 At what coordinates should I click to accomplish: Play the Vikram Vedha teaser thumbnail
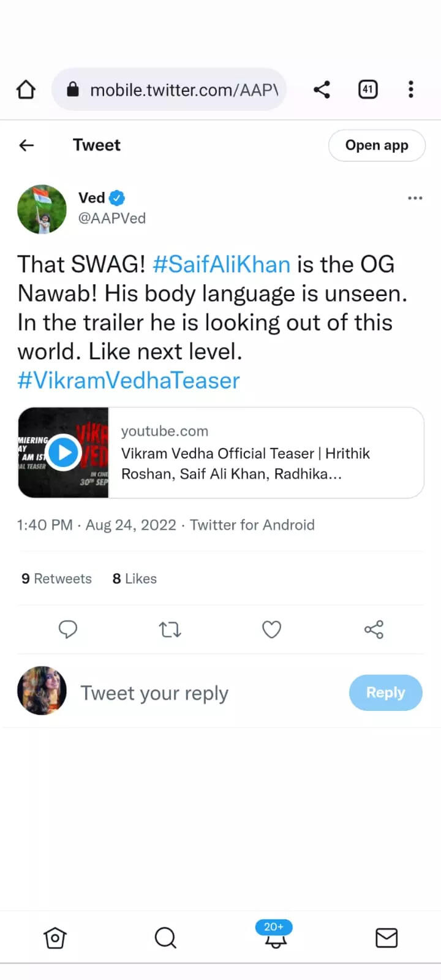(64, 452)
